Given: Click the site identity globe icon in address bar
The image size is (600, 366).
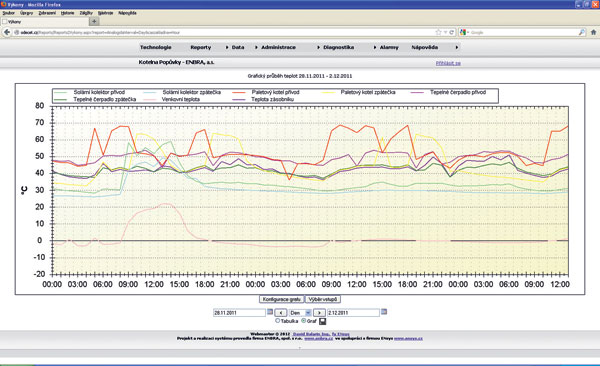Looking at the screenshot, I should (16, 33).
